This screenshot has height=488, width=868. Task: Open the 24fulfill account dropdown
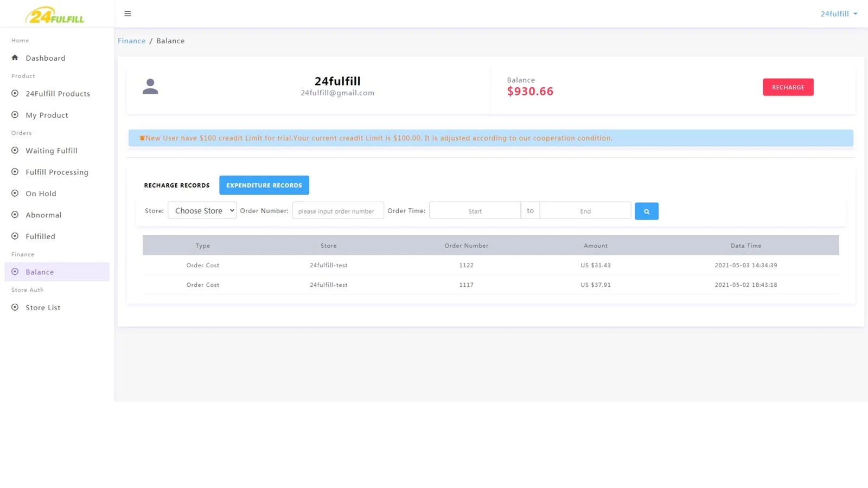coord(839,14)
